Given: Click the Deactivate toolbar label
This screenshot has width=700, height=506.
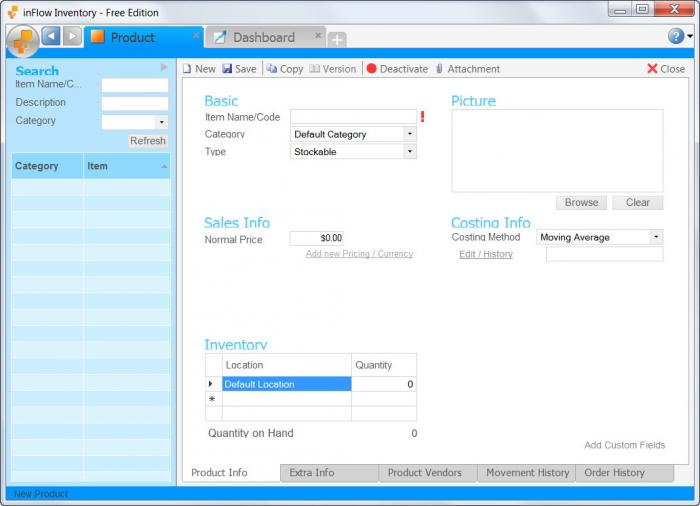Looking at the screenshot, I should coord(404,69).
